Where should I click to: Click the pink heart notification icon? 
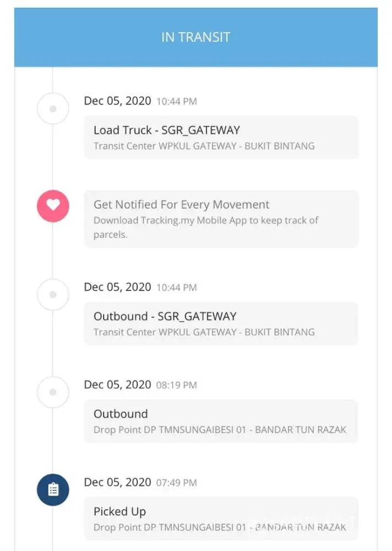pos(53,205)
